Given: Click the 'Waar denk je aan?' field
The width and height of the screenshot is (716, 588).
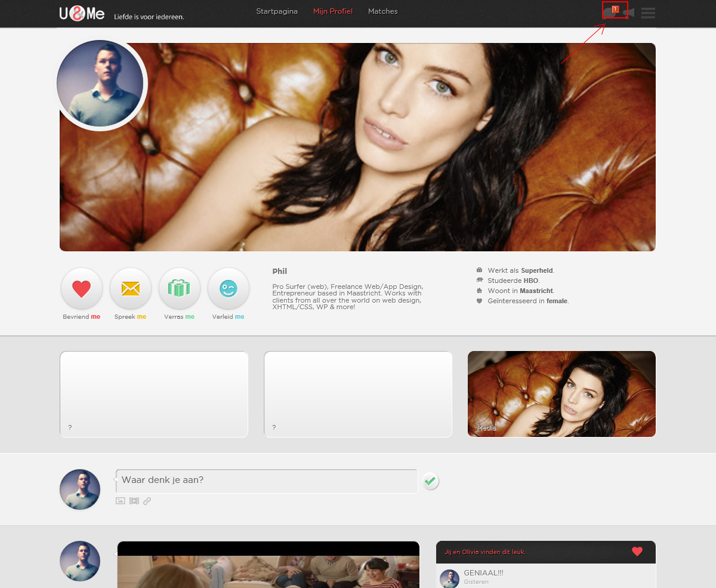Looking at the screenshot, I should (266, 481).
